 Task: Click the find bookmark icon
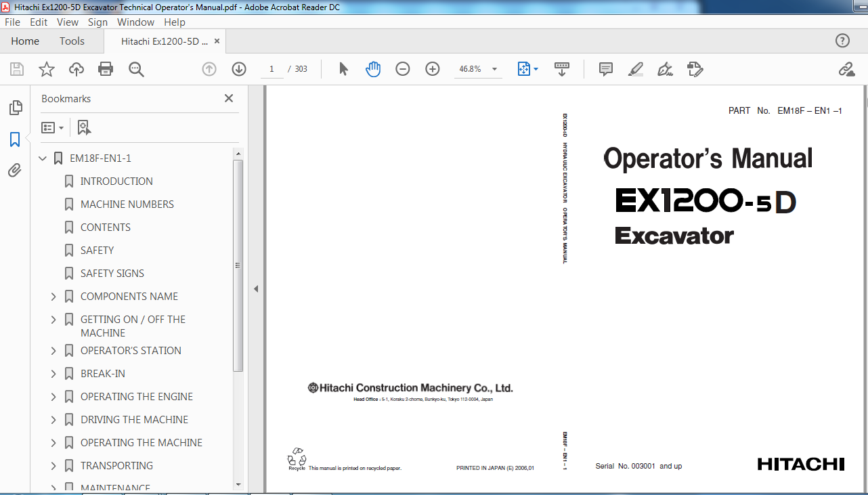tap(84, 127)
